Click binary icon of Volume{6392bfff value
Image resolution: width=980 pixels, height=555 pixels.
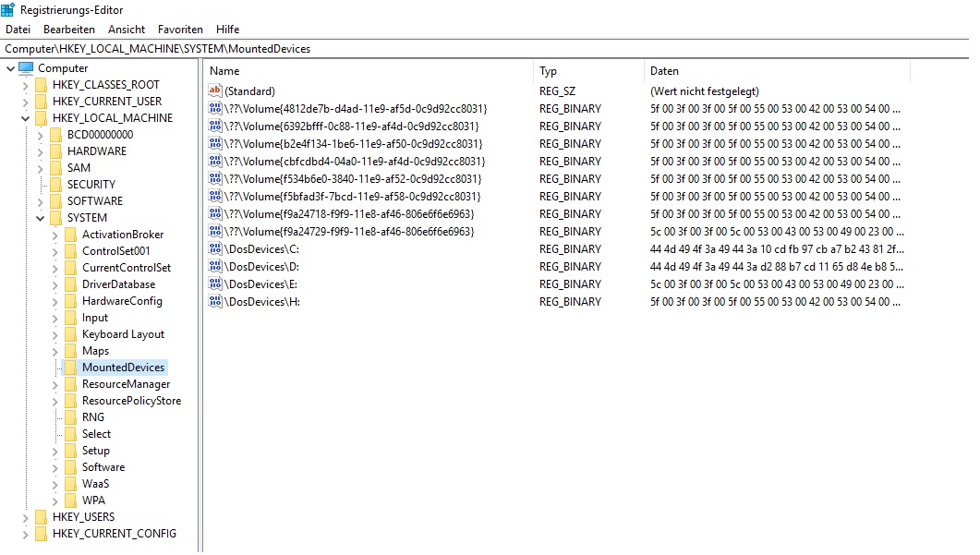[215, 126]
